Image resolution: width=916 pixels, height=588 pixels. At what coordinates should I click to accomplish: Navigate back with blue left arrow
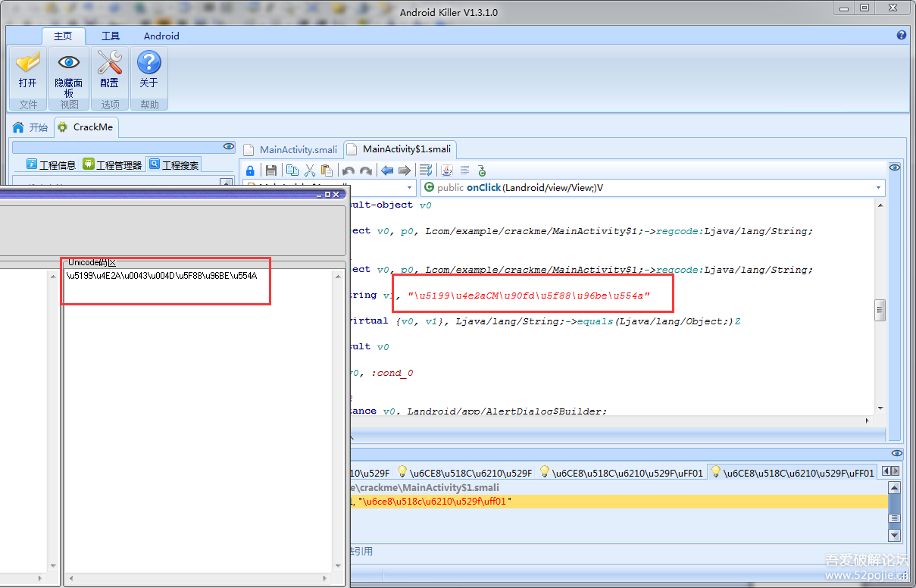(x=387, y=170)
